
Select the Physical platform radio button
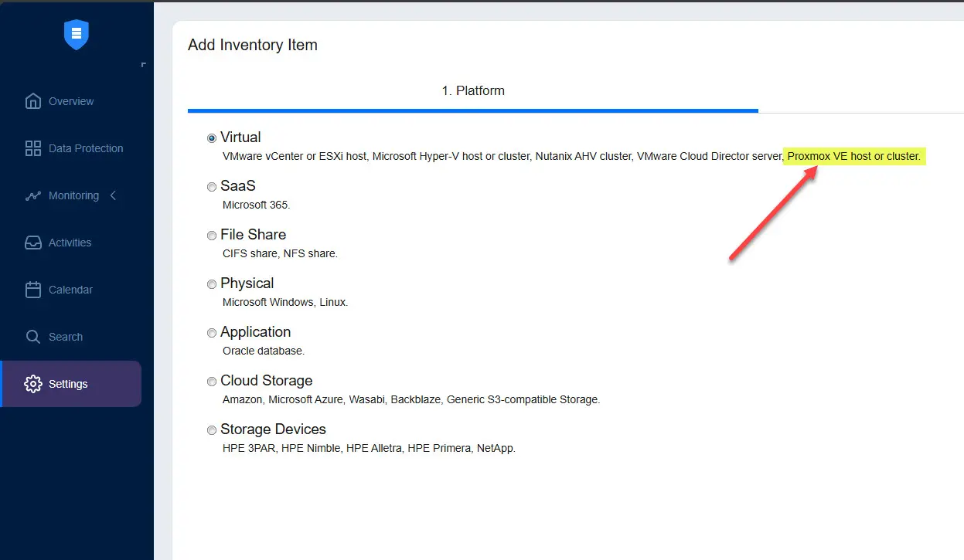(212, 284)
